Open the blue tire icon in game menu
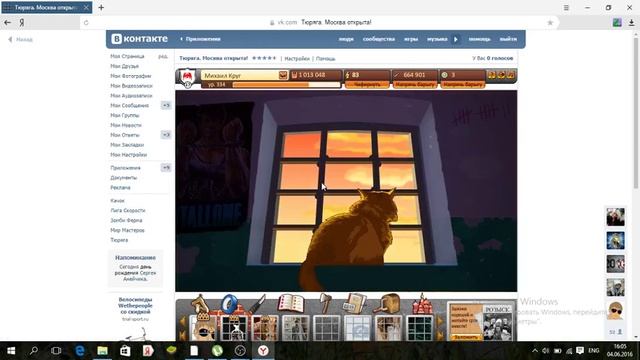 pos(229,304)
